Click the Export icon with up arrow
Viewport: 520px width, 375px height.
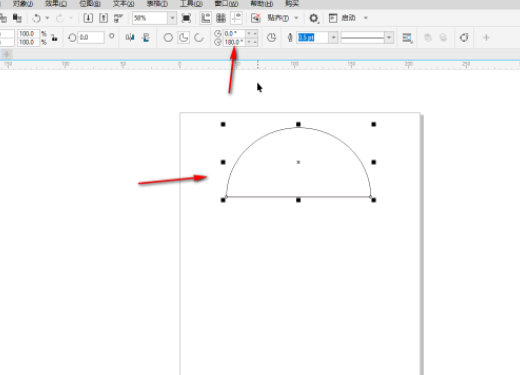(x=103, y=18)
